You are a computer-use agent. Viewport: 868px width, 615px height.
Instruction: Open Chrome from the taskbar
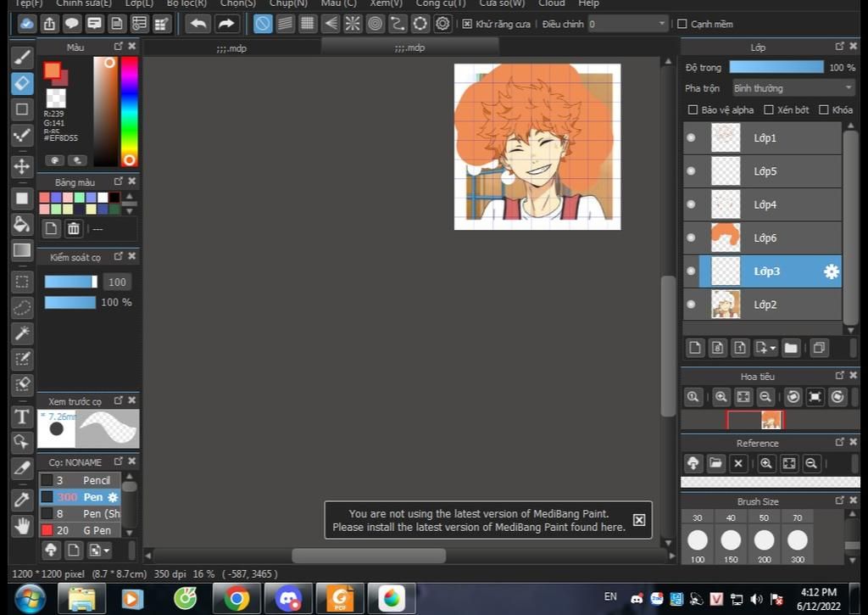tap(236, 598)
